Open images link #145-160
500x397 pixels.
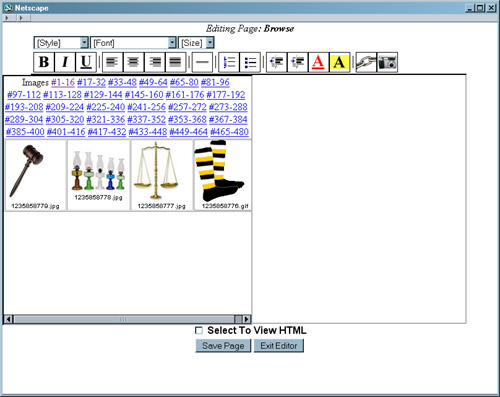pos(144,95)
